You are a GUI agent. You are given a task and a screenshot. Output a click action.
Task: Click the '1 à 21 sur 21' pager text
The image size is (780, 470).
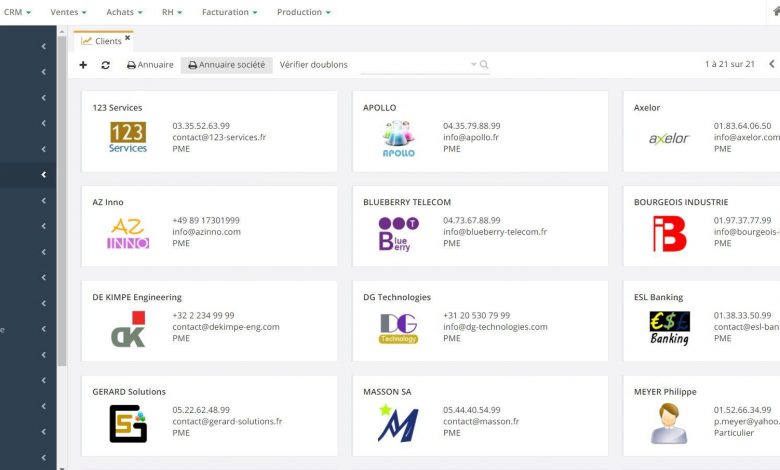pyautogui.click(x=729, y=64)
